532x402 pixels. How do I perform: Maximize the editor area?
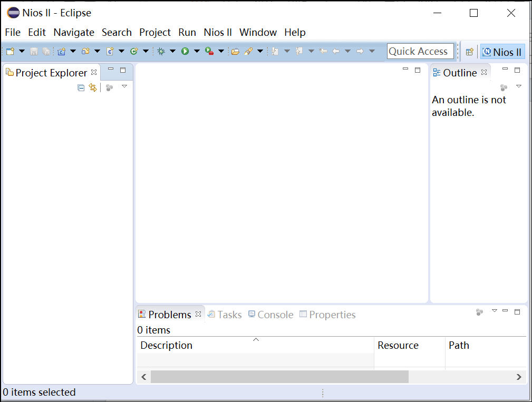(x=418, y=70)
